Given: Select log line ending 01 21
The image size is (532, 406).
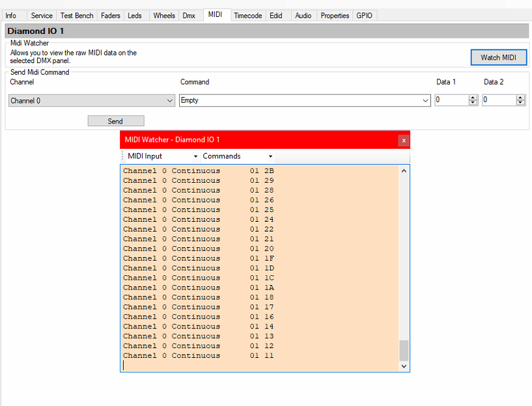Looking at the screenshot, I should coord(199,239).
